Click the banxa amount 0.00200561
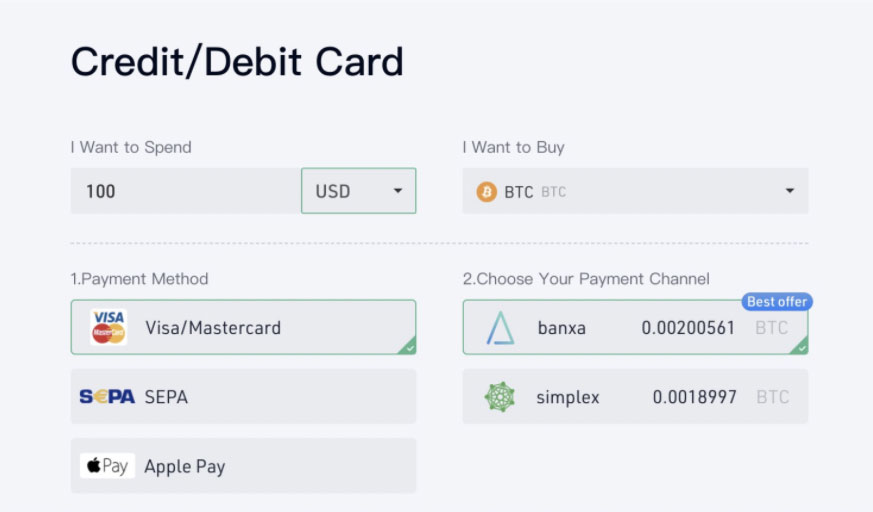 pyautogui.click(x=688, y=328)
